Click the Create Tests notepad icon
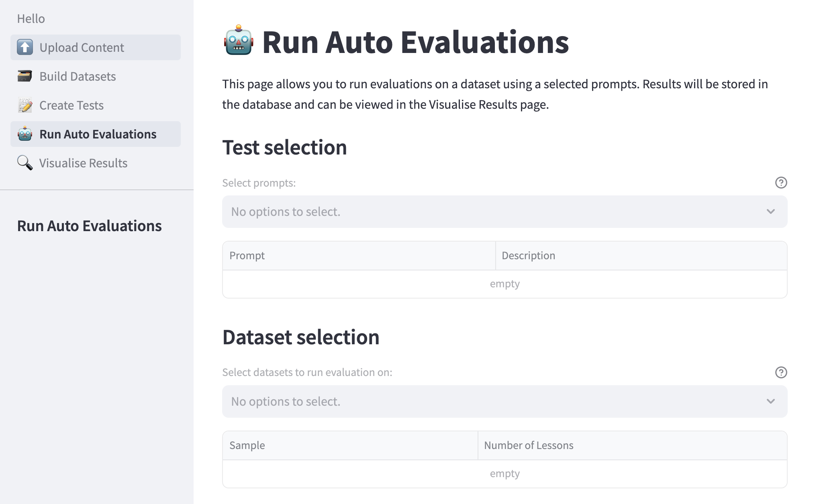817x504 pixels. click(x=25, y=105)
